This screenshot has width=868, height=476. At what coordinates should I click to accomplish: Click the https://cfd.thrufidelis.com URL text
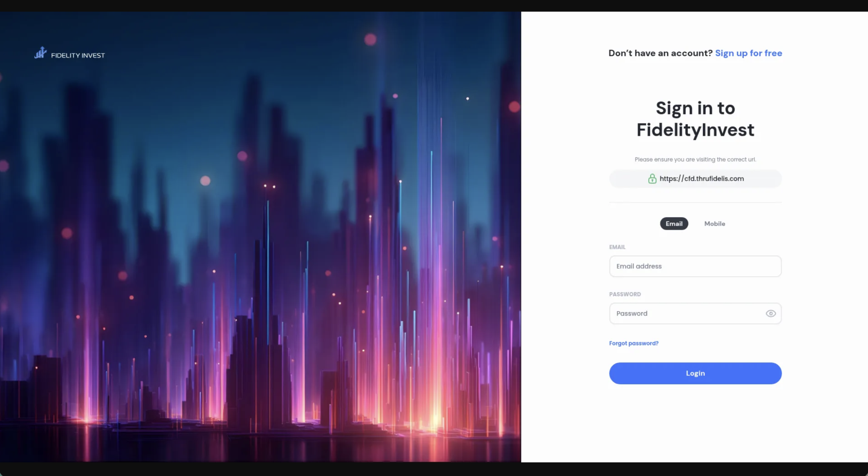coord(702,179)
